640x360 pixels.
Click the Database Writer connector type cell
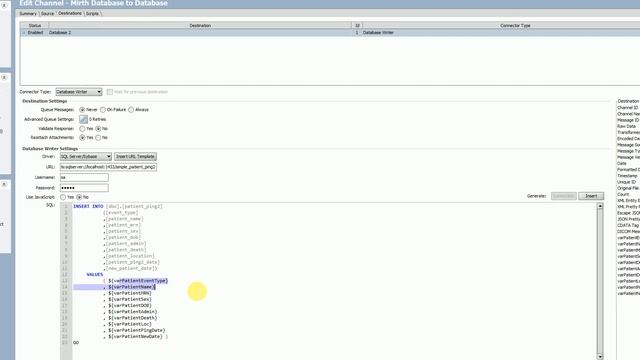tap(378, 32)
